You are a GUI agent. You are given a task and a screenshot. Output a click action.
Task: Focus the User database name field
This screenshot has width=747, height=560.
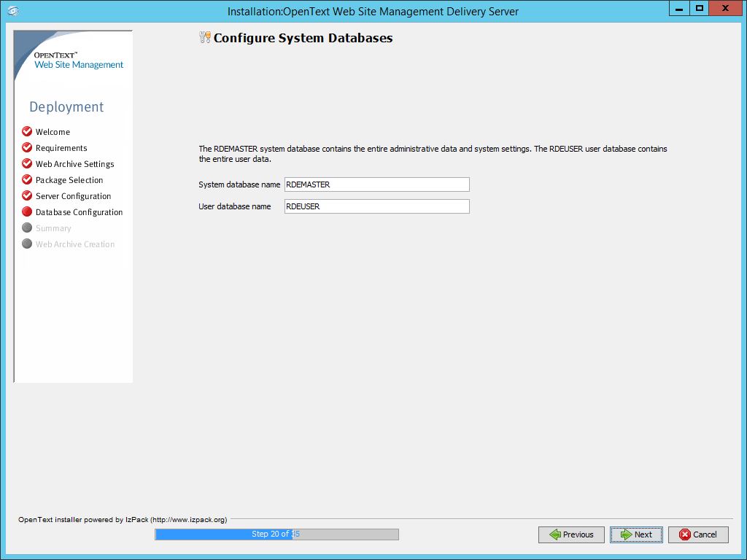tap(377, 206)
